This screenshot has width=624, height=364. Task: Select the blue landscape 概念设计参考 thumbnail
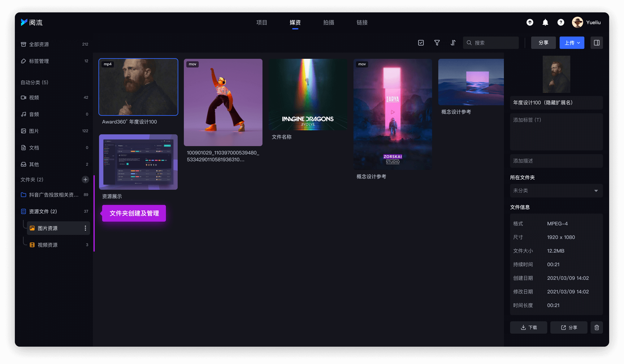(x=471, y=82)
